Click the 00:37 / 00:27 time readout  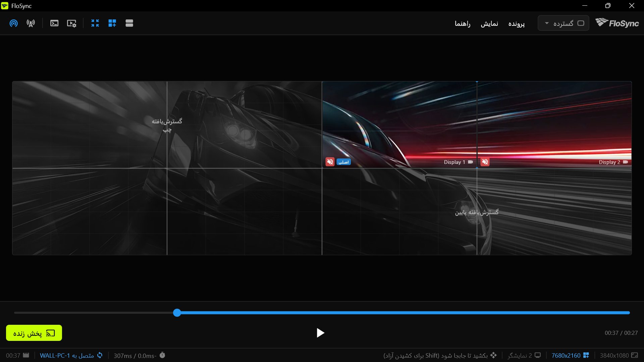(x=621, y=333)
